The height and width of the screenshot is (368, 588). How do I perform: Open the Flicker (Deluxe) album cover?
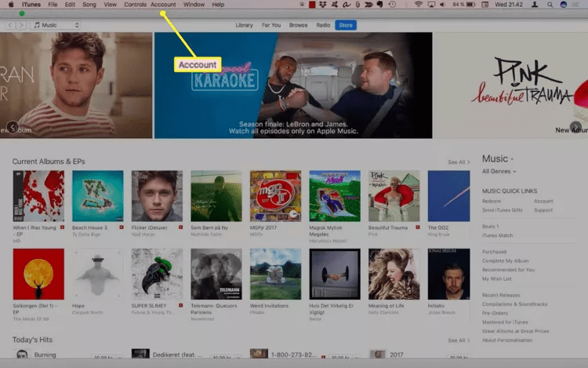pyautogui.click(x=157, y=196)
